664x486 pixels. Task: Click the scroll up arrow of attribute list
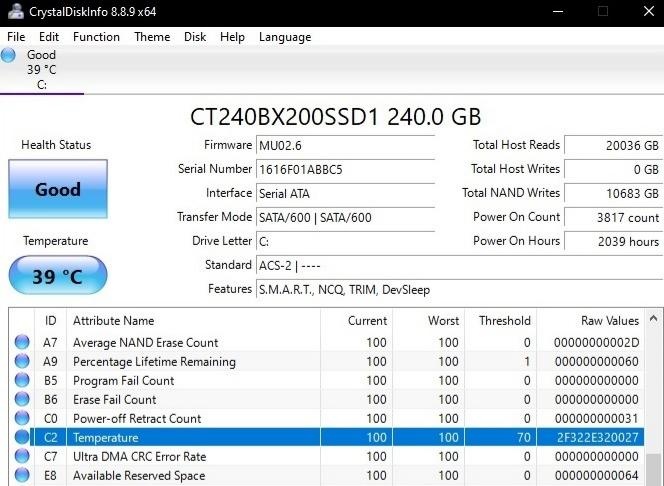click(653, 318)
